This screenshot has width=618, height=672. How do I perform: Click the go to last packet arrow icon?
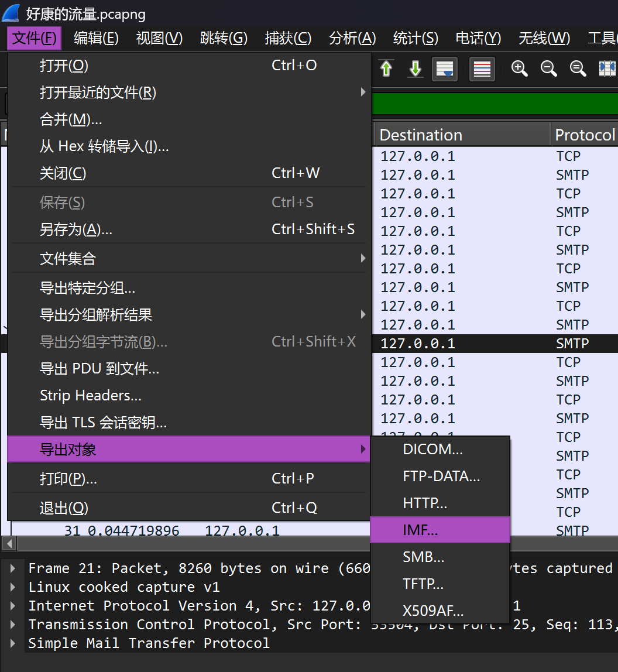[416, 68]
